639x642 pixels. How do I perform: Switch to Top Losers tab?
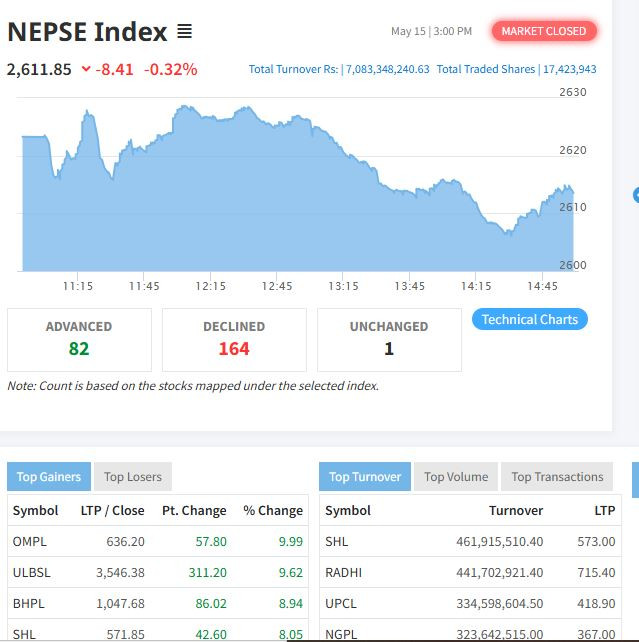point(132,477)
